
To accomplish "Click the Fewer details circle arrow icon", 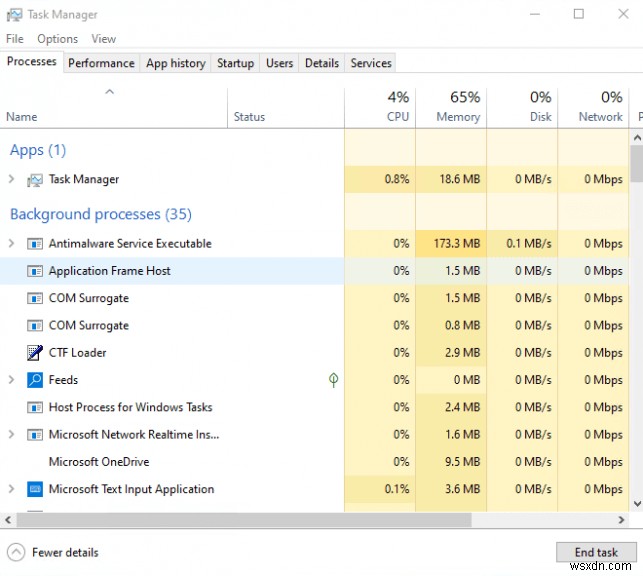I will (x=16, y=552).
